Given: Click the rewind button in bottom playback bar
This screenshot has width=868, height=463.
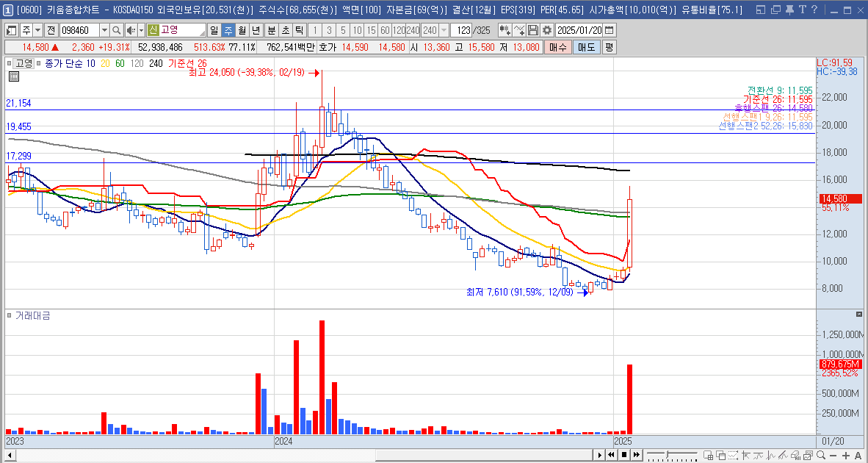Looking at the screenshot, I should point(612,455).
